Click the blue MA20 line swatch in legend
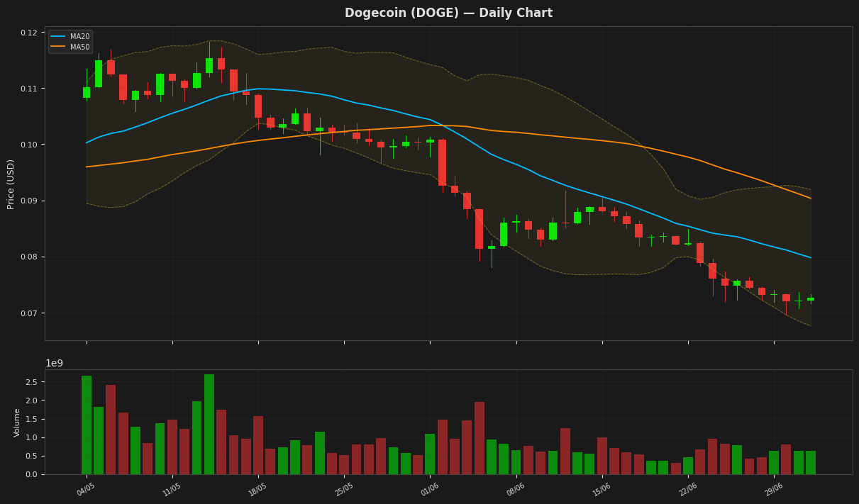The height and width of the screenshot is (504, 859). pyautogui.click(x=57, y=36)
